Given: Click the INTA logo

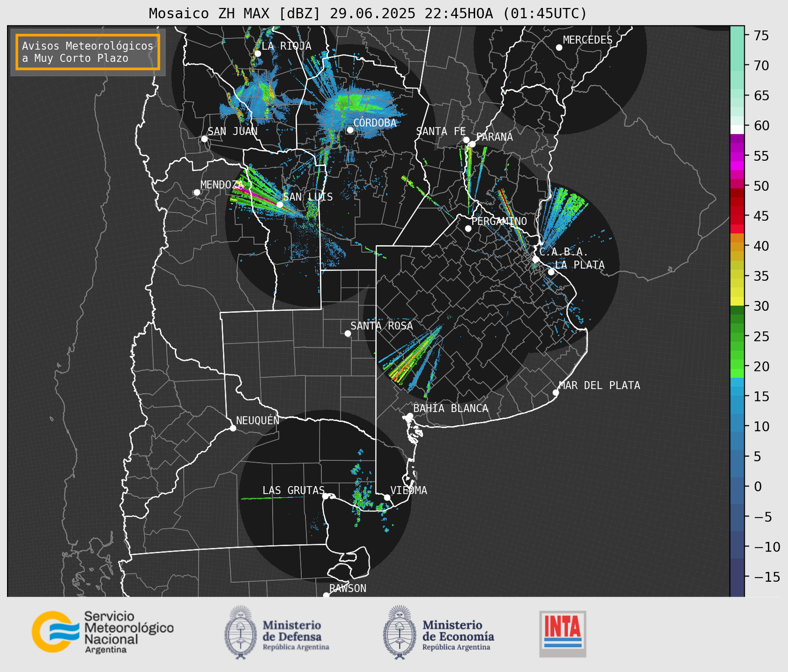Looking at the screenshot, I should [x=562, y=634].
